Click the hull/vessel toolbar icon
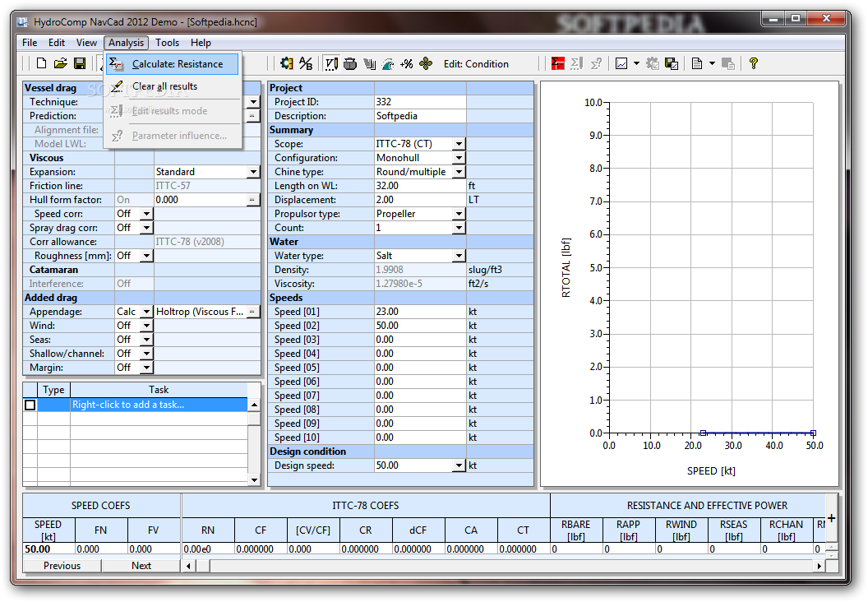This screenshot has width=868, height=602. (350, 63)
